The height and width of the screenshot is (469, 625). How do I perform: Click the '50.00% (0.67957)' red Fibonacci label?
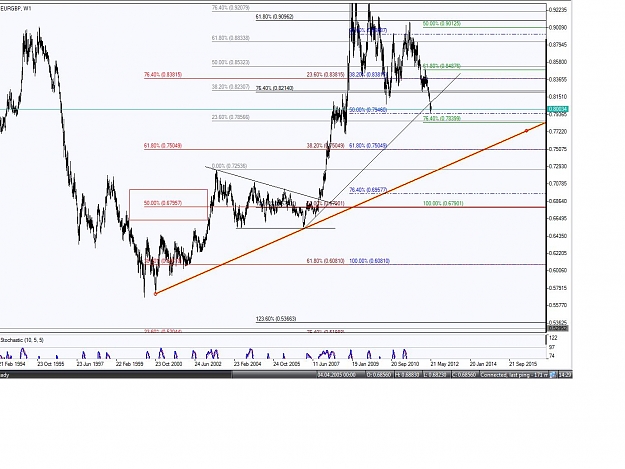163,203
